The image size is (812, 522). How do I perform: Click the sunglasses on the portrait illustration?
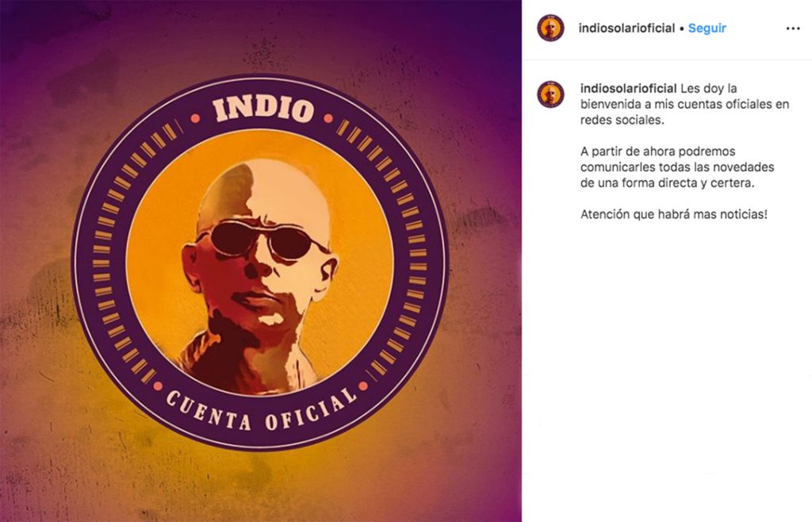click(x=262, y=240)
